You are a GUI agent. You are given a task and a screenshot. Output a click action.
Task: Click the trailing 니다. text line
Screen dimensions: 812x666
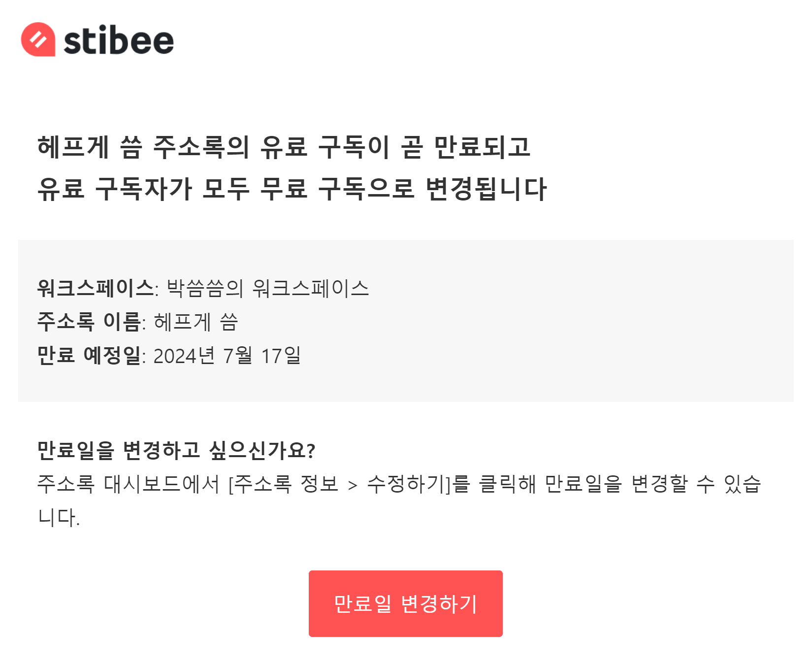[59, 517]
